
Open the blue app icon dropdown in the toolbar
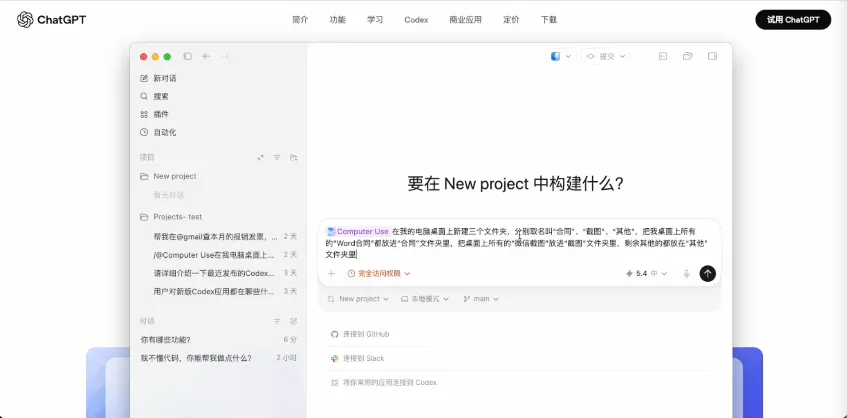pyautogui.click(x=561, y=56)
